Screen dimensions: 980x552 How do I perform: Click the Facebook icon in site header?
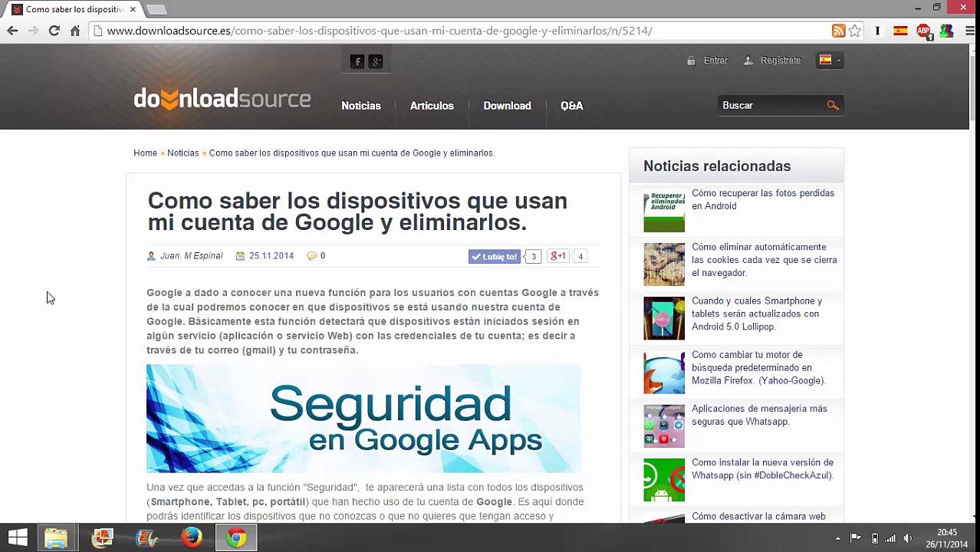click(x=357, y=61)
